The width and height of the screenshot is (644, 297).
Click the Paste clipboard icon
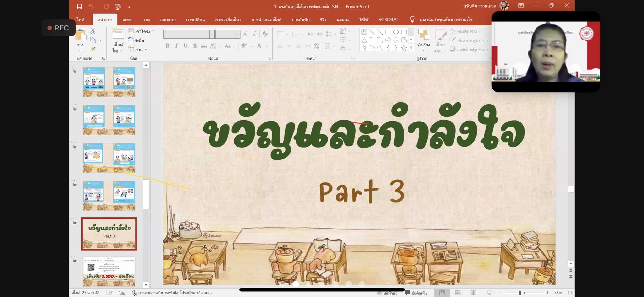pyautogui.click(x=81, y=35)
